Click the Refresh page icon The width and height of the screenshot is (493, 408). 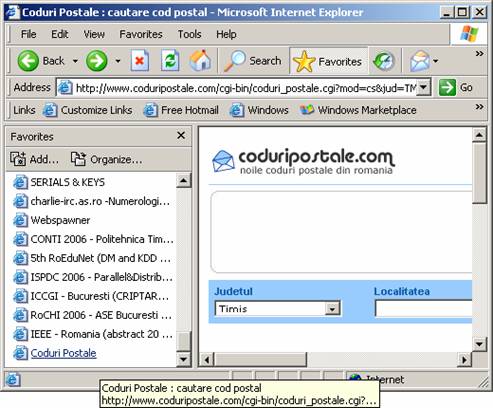[170, 61]
